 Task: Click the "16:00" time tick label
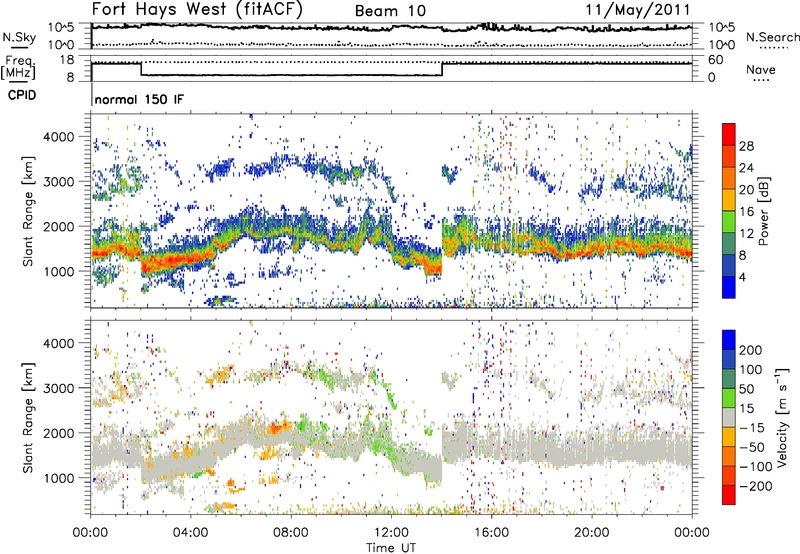(x=492, y=533)
